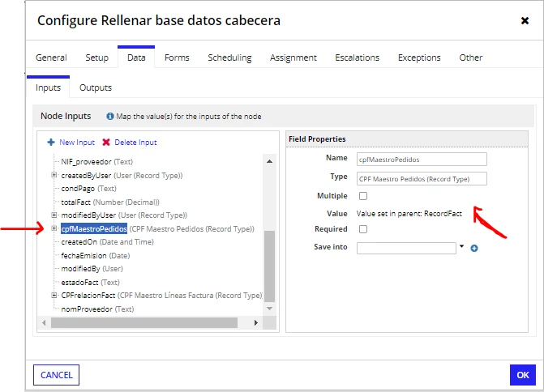Image resolution: width=544 pixels, height=392 pixels.
Task: Click the blue plus icon next to Save into
Action: coord(474,248)
